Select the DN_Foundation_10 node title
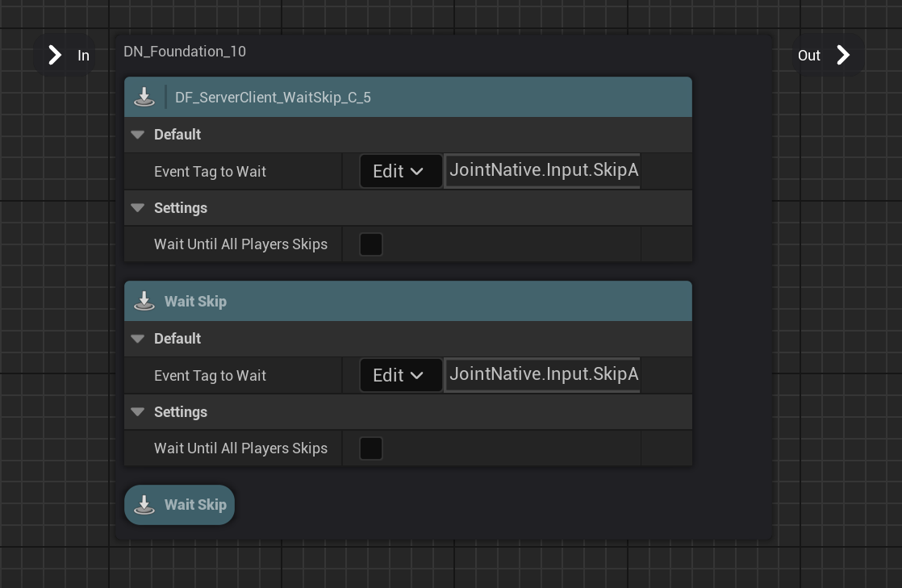Screen dimensions: 902x588 point(185,52)
